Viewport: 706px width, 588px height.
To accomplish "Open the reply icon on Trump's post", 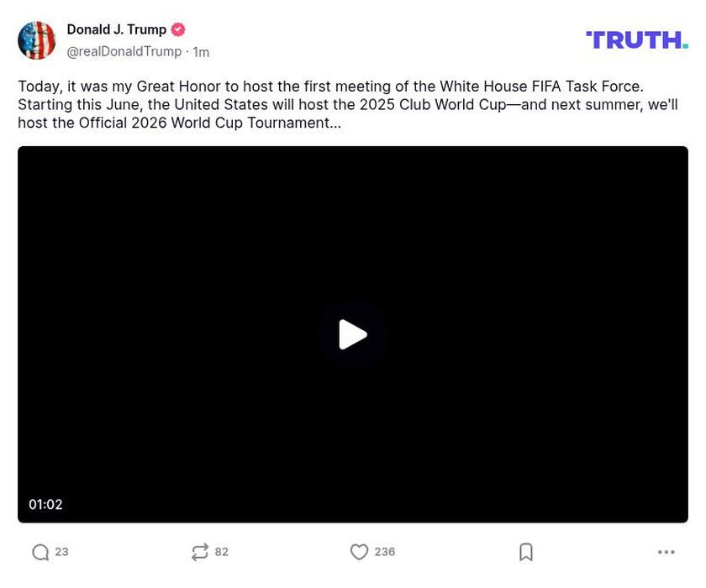I will (x=39, y=552).
